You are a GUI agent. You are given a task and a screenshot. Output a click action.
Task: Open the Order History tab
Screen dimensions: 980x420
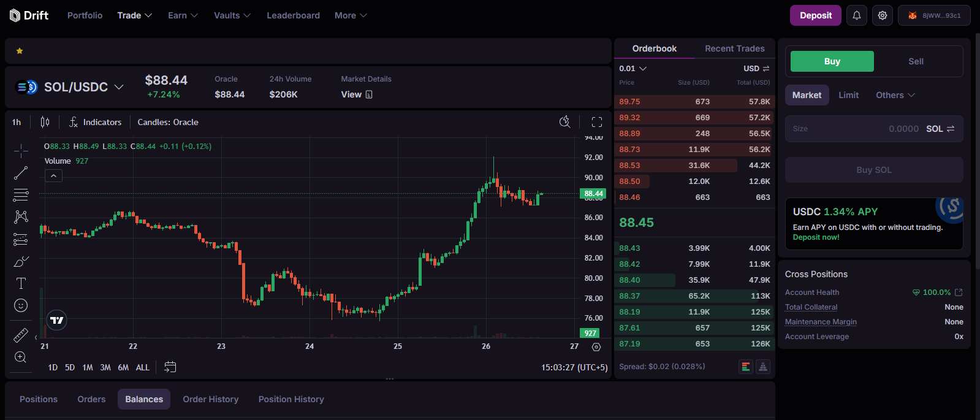(x=210, y=399)
